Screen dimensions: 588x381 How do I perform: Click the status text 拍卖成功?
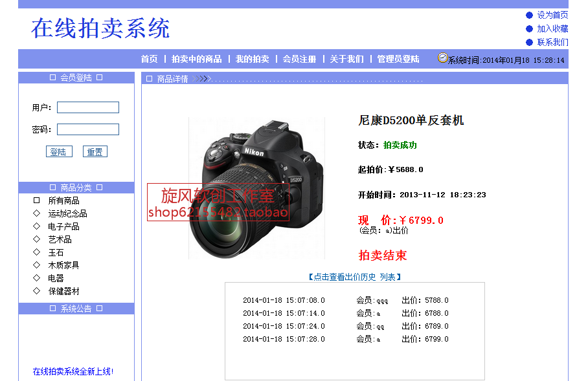(x=400, y=145)
